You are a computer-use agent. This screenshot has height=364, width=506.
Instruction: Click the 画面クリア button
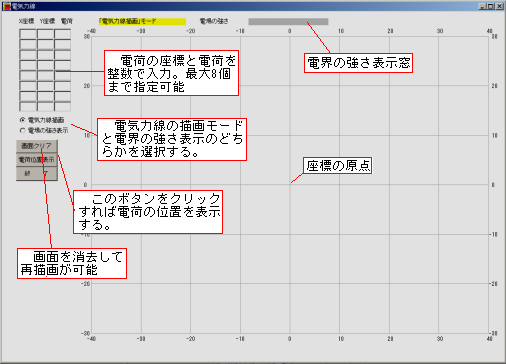(x=37, y=146)
